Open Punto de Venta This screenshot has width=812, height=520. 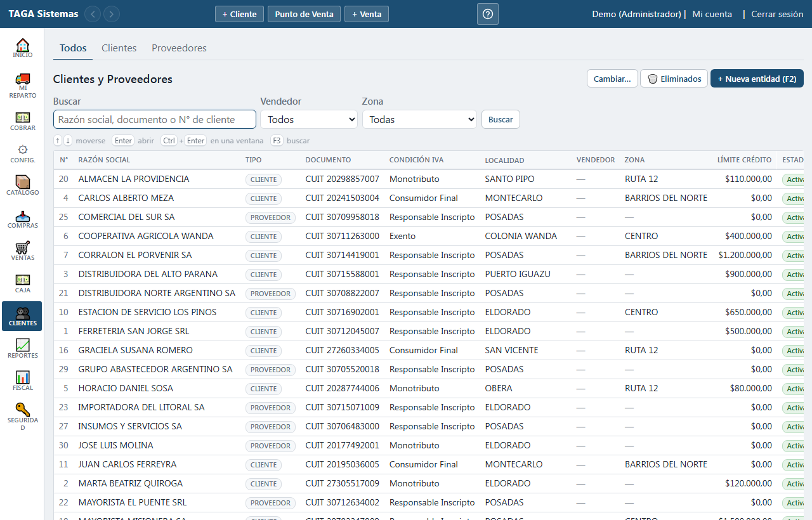(304, 14)
